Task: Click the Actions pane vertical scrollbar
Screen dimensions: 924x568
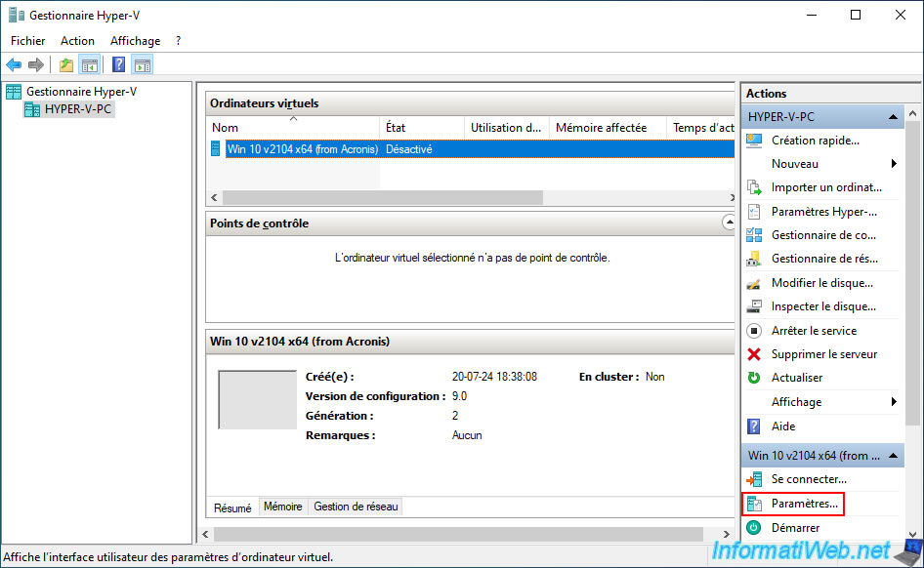Action: point(913,273)
